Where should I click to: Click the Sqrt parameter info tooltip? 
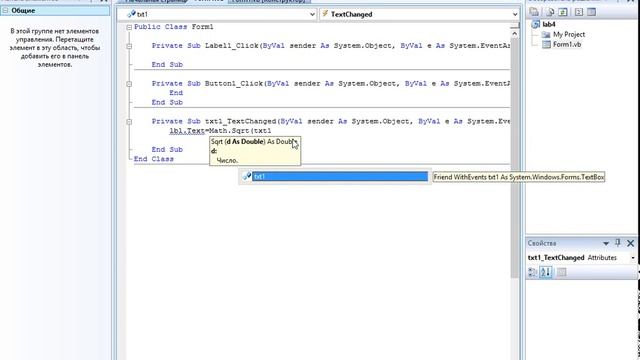(255, 151)
